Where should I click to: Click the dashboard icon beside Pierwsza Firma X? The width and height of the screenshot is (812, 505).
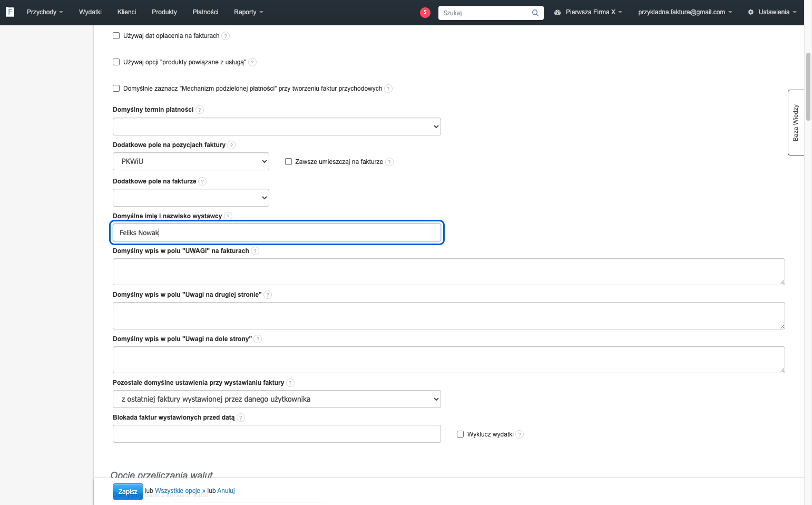tap(557, 12)
